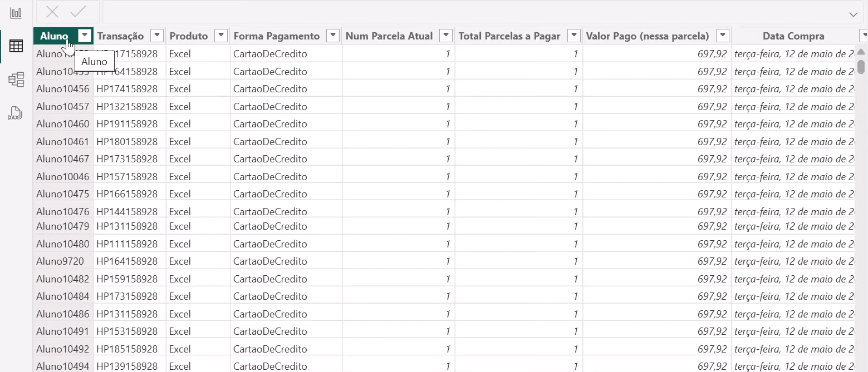Switch to Report view in sidebar
868x372 pixels.
pos(16,12)
